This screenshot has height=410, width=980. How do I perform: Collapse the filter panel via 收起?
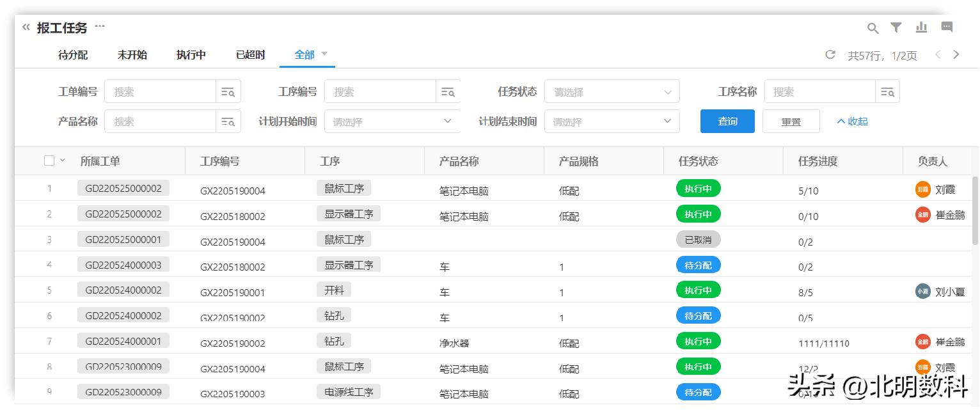(x=851, y=121)
